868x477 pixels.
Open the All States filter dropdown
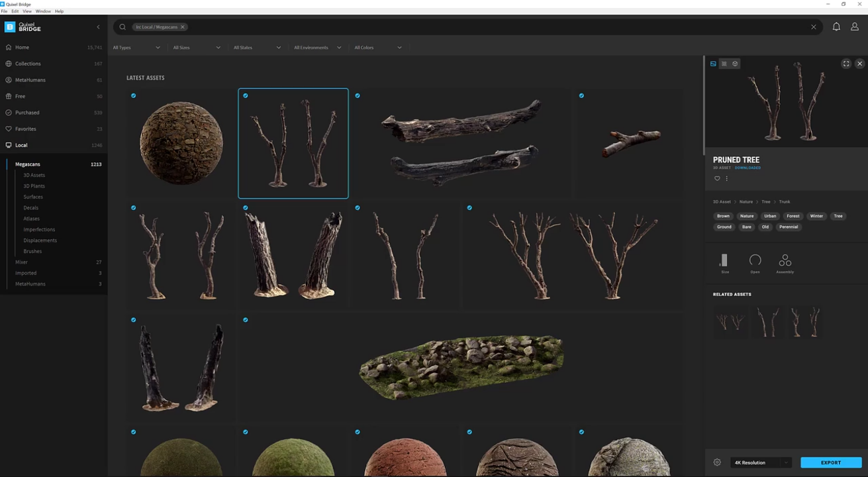tap(257, 48)
